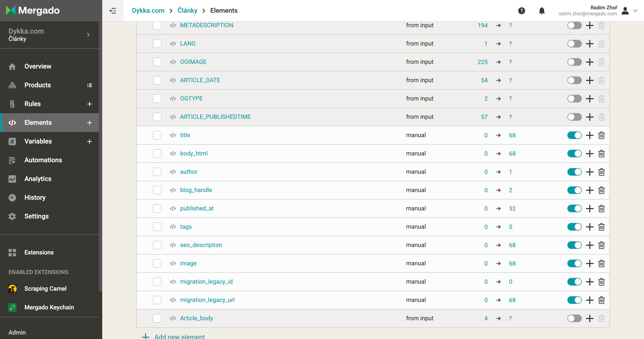Click trash icon for the migration_legacy_url row
The height and width of the screenshot is (339, 644).
pos(601,300)
